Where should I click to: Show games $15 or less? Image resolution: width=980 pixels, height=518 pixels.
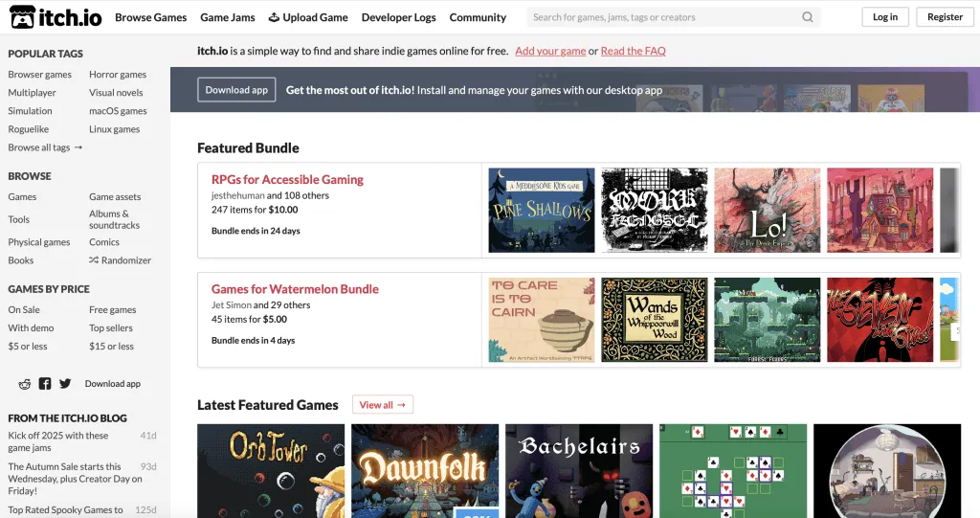(111, 346)
